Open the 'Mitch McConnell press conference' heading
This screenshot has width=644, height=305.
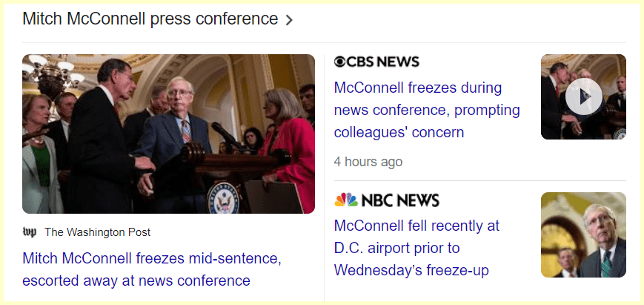(x=150, y=19)
